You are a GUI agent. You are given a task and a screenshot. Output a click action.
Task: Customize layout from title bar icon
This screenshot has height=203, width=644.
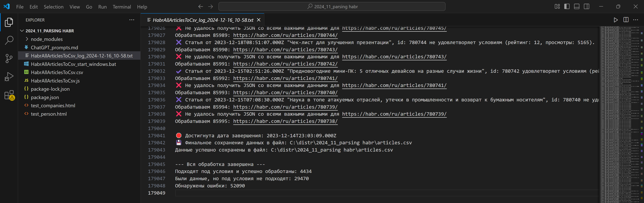pos(557,7)
